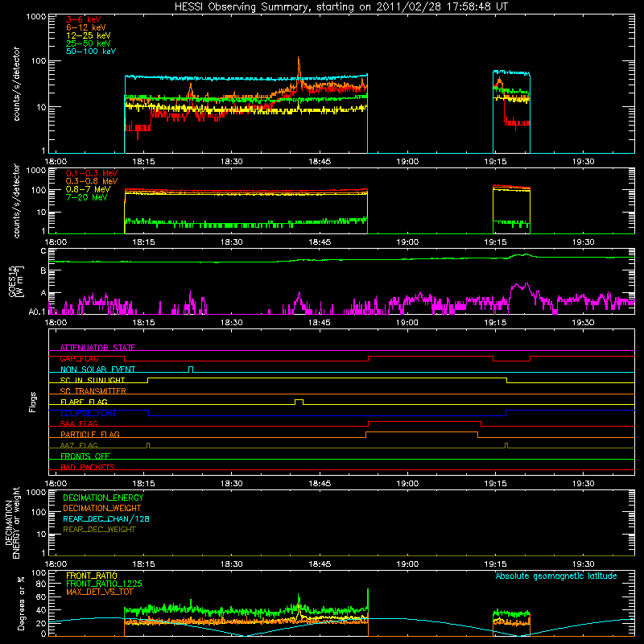Click the DECIMATION_WEIGHT legend label
Screen dimensions: 644x644
click(x=102, y=508)
